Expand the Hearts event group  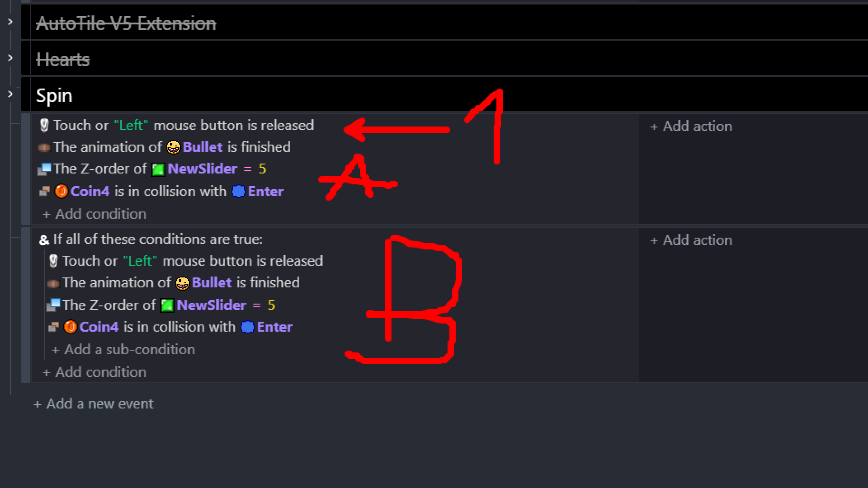[x=10, y=58]
